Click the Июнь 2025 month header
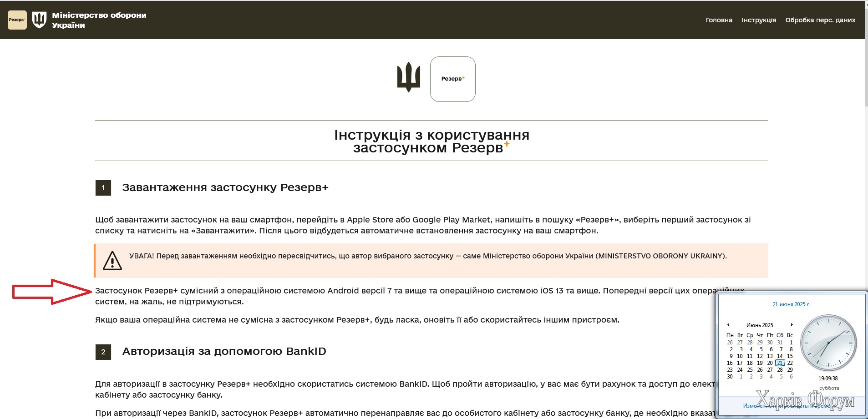This screenshot has height=419, width=868. [760, 325]
